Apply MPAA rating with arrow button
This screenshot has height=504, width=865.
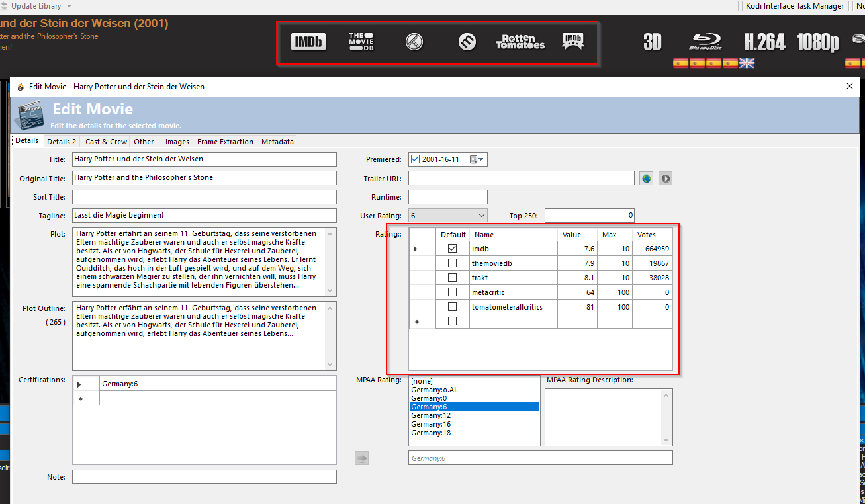click(361, 458)
